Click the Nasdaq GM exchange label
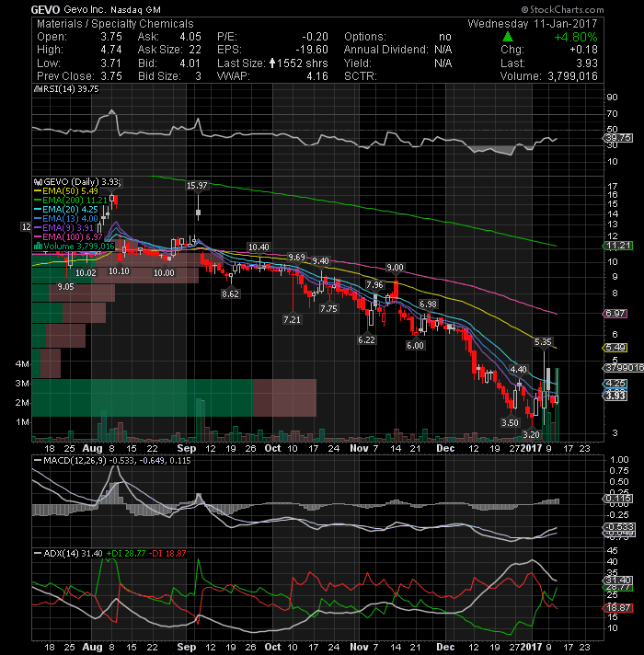 (x=135, y=9)
